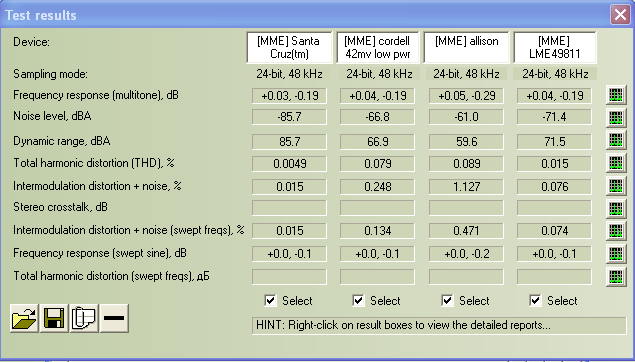Click allison IMD + noise value 1.127

[466, 187]
